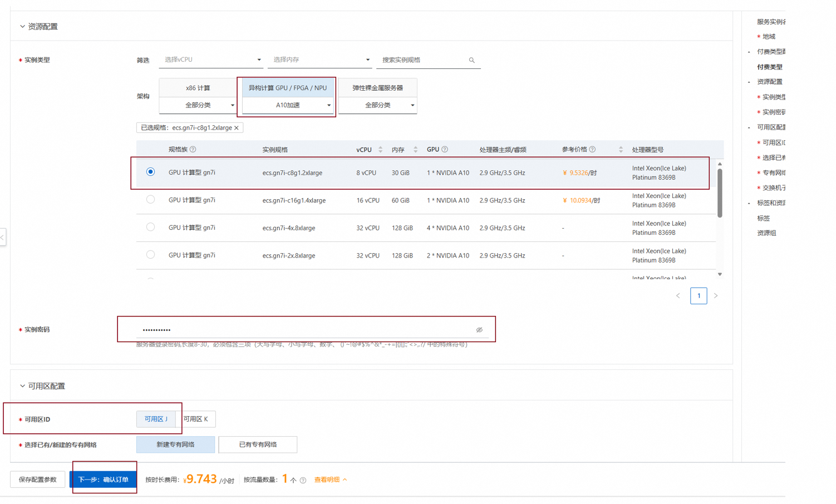Select 新建专有网络 option
Image resolution: width=836 pixels, height=504 pixels.
[x=175, y=444]
